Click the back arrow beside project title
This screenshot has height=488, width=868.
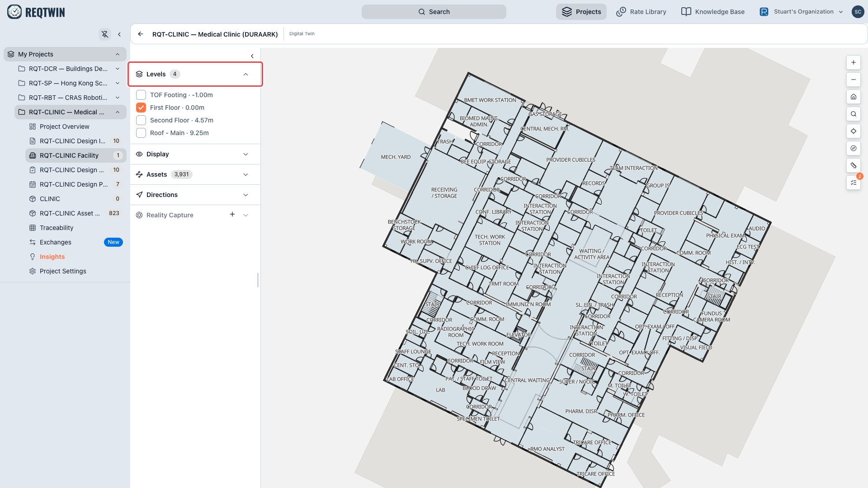[x=141, y=34]
